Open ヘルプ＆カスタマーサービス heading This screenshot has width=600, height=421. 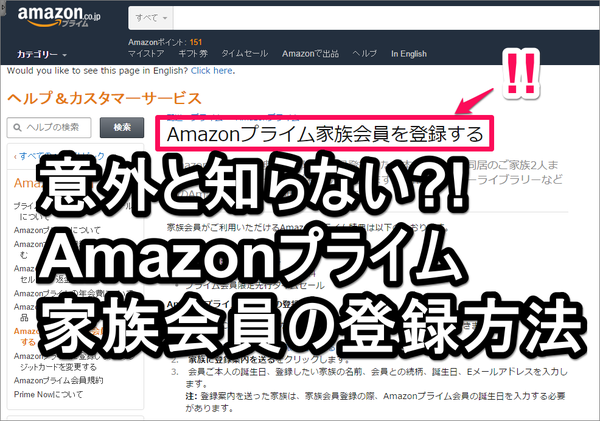tap(104, 98)
